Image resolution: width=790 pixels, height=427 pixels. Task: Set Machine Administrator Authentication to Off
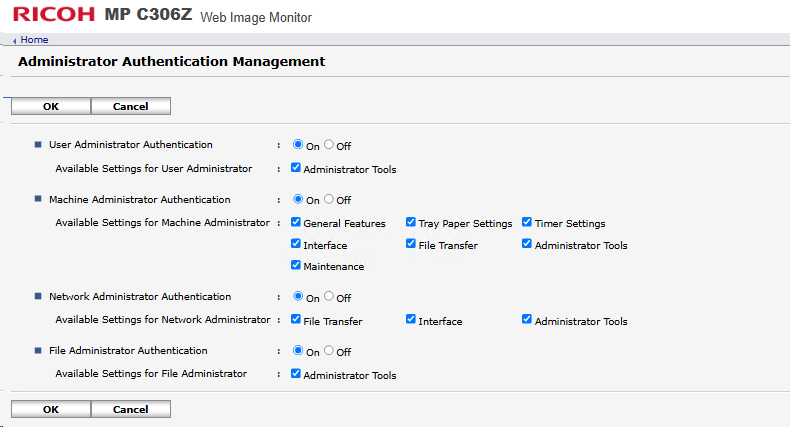[329, 199]
